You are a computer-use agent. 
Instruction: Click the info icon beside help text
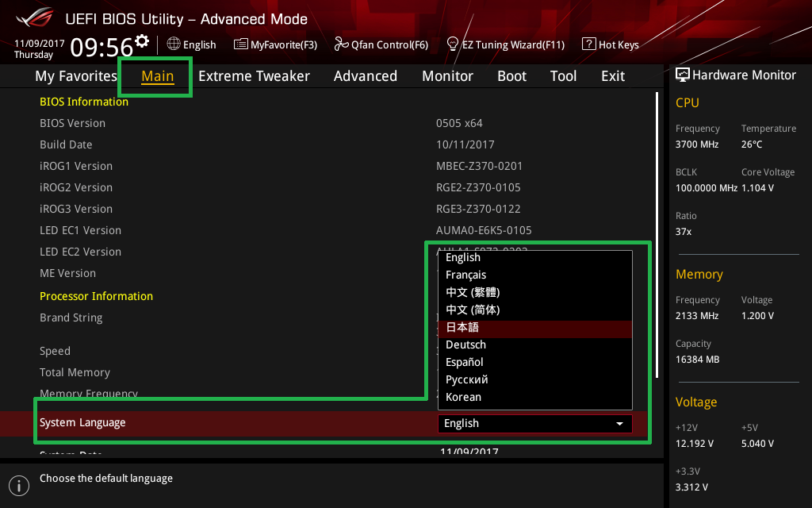19,486
